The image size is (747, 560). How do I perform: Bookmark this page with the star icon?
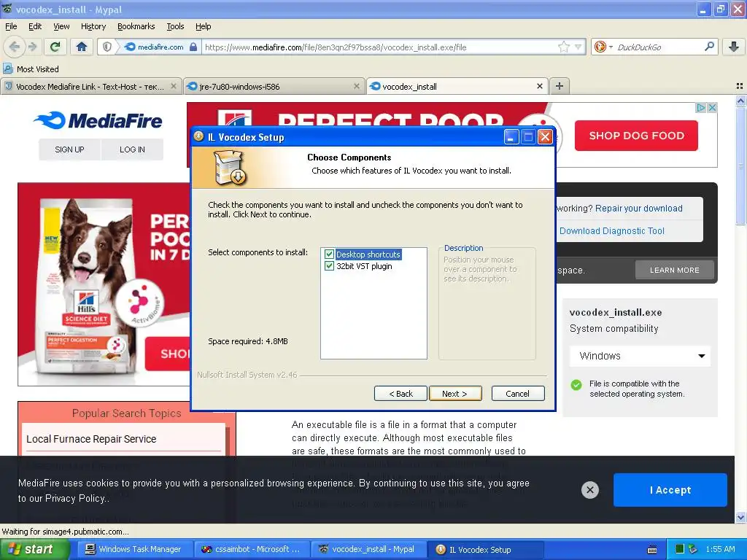coord(564,47)
